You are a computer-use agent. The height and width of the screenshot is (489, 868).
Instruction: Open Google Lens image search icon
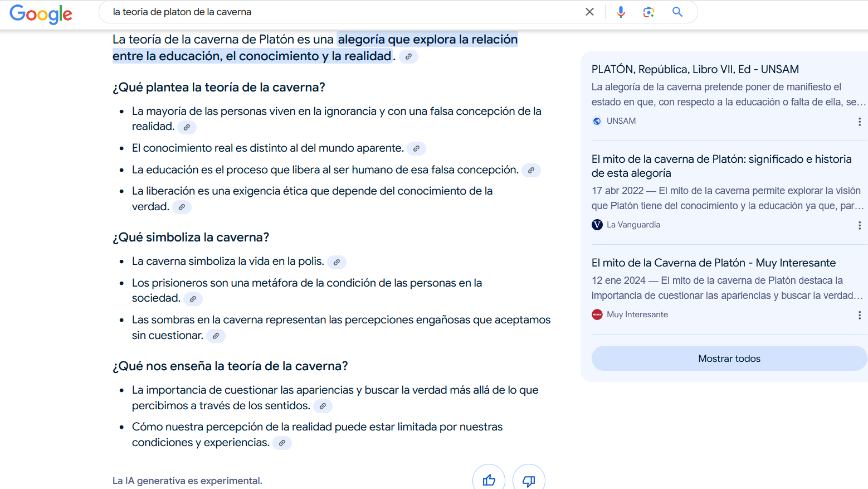[x=648, y=12]
